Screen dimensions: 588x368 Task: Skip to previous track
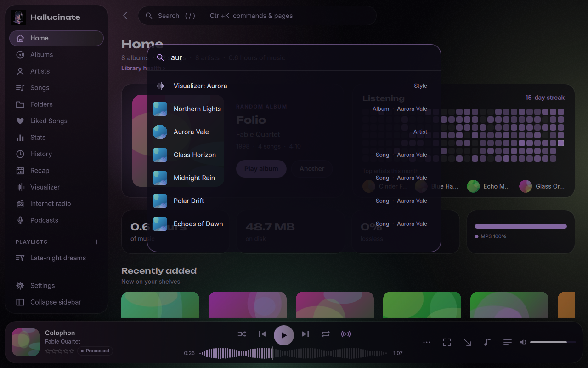click(x=262, y=334)
